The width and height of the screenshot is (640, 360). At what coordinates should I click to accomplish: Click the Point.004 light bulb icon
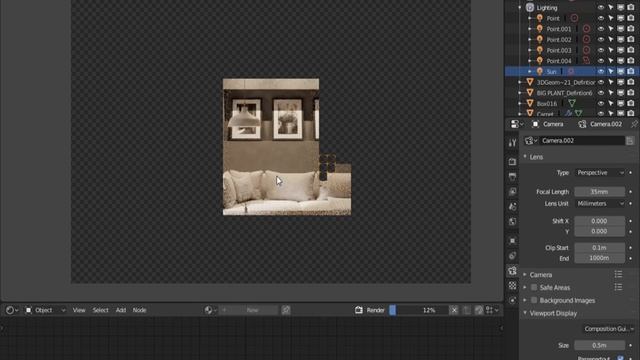click(x=540, y=61)
